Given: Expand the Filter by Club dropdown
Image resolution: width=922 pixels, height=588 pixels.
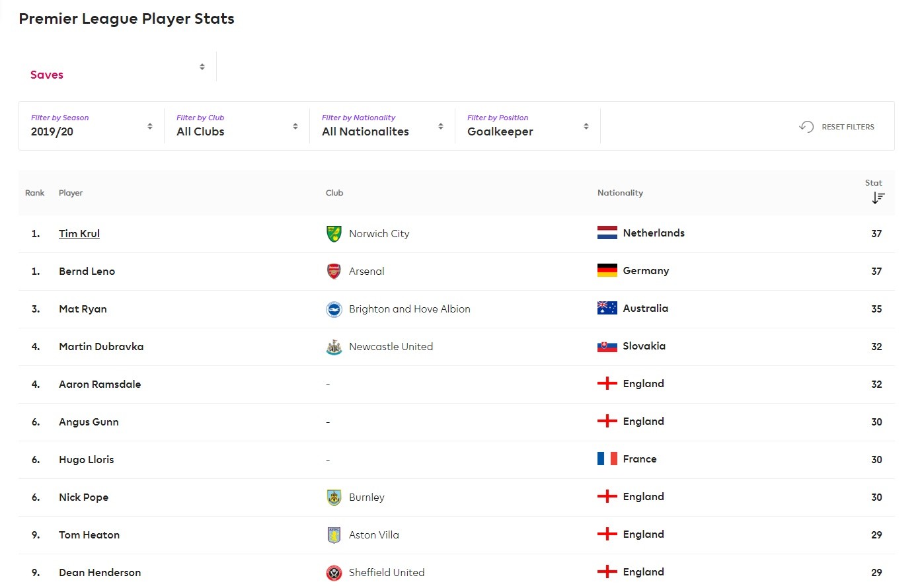Looking at the screenshot, I should [x=237, y=126].
